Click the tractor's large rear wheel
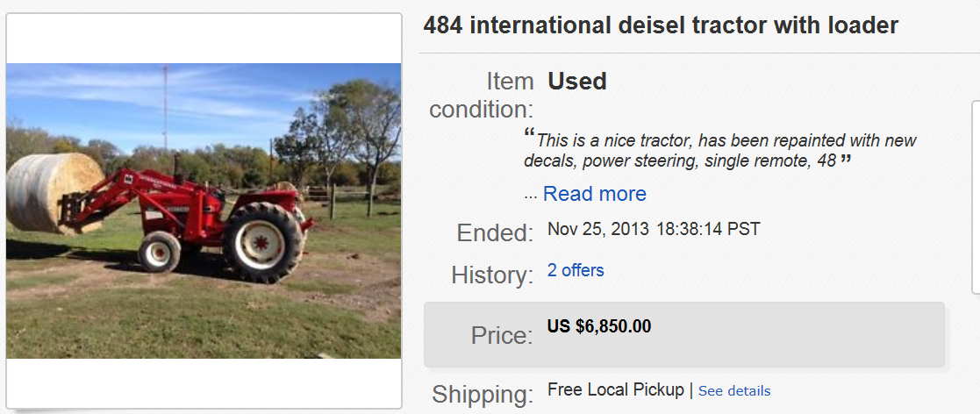The height and width of the screenshot is (414, 980). [262, 241]
